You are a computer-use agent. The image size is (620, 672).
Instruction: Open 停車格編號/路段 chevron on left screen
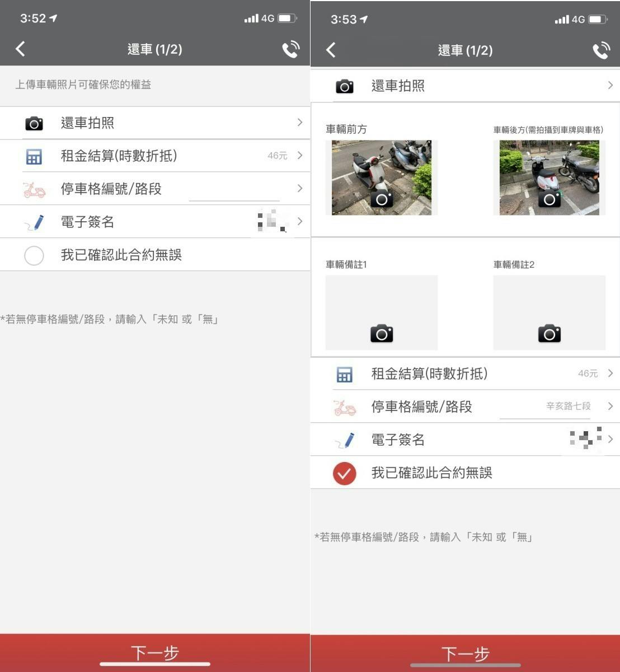[300, 188]
